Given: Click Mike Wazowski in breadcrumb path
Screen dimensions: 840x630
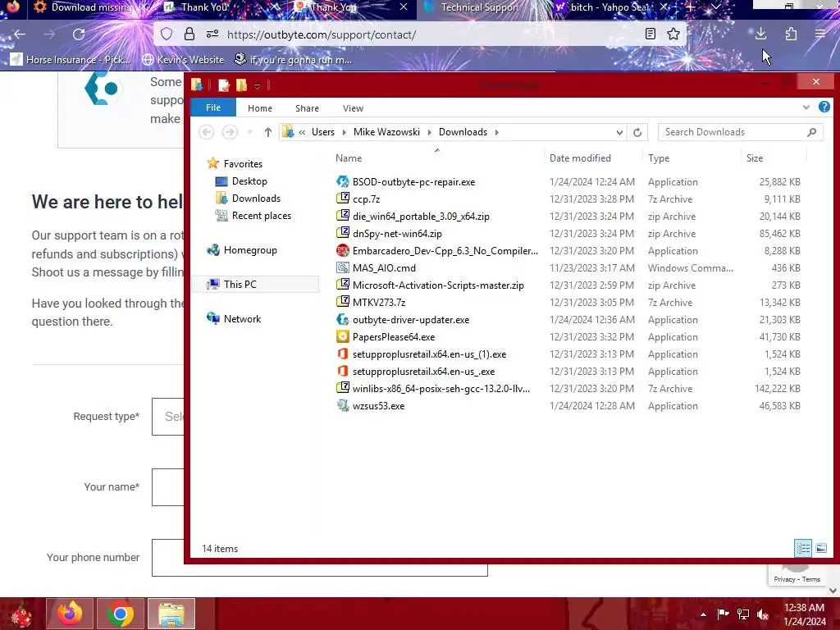Looking at the screenshot, I should pyautogui.click(x=387, y=132).
